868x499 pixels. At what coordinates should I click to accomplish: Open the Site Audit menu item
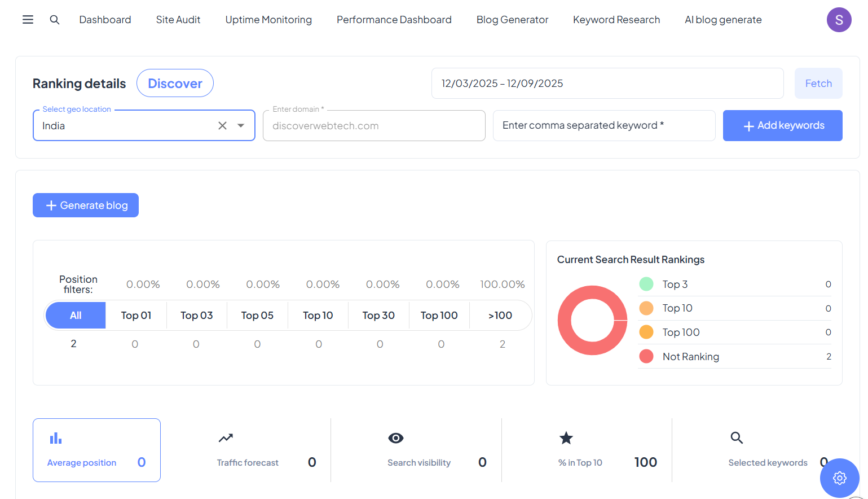coord(178,20)
